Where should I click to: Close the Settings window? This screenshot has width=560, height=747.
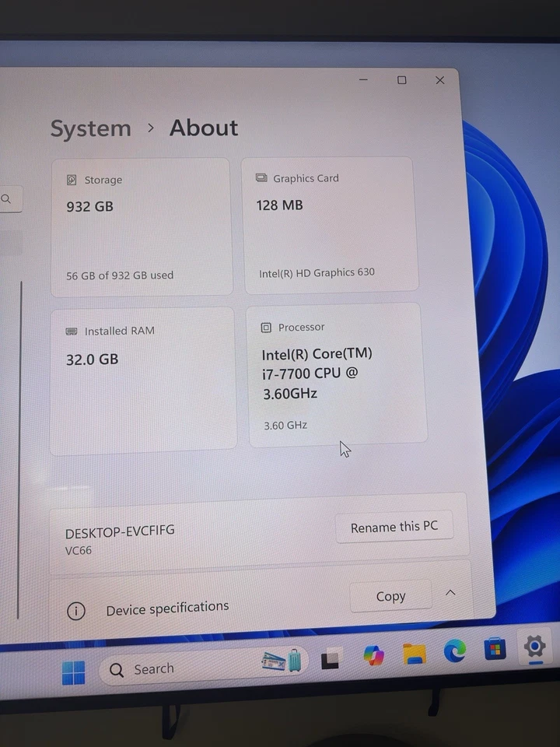point(440,80)
